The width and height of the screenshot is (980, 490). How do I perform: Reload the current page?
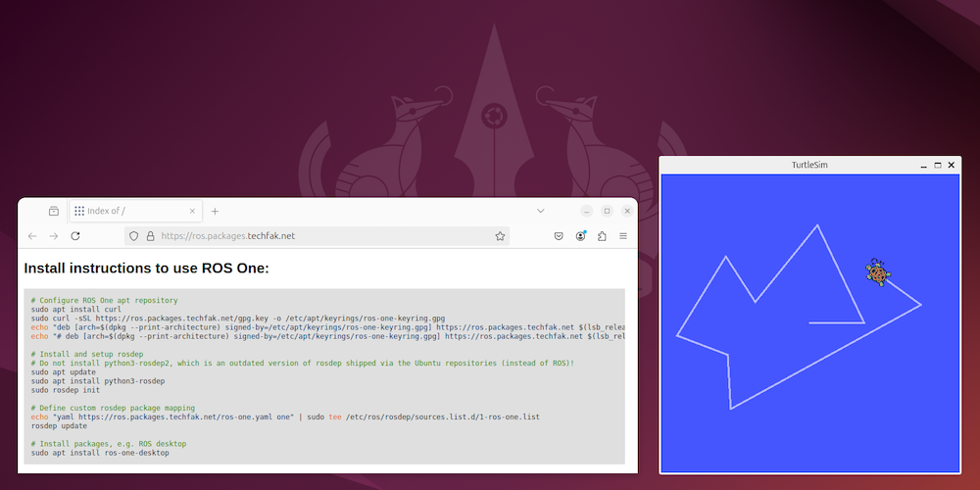point(75,236)
